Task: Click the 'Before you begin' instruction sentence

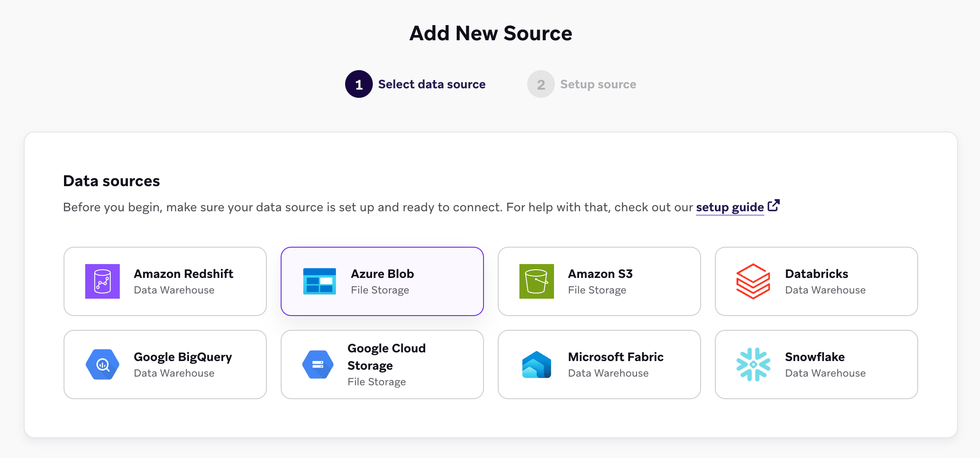Action: pos(378,207)
